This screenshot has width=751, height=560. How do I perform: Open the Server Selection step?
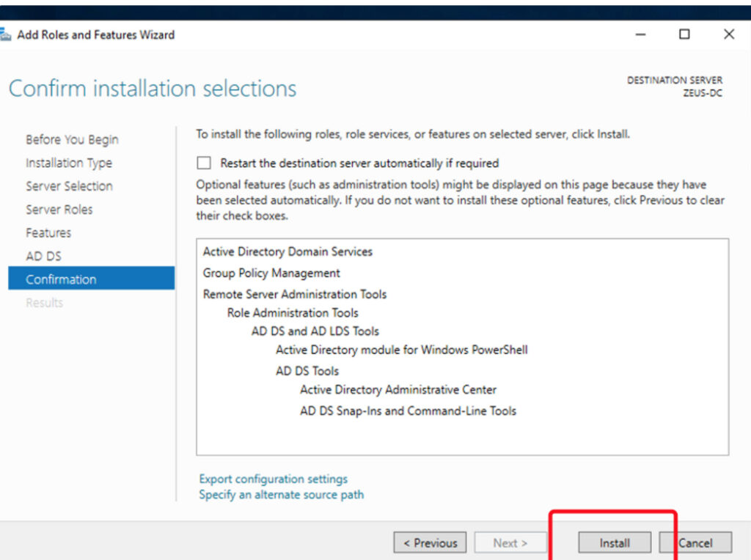click(69, 186)
